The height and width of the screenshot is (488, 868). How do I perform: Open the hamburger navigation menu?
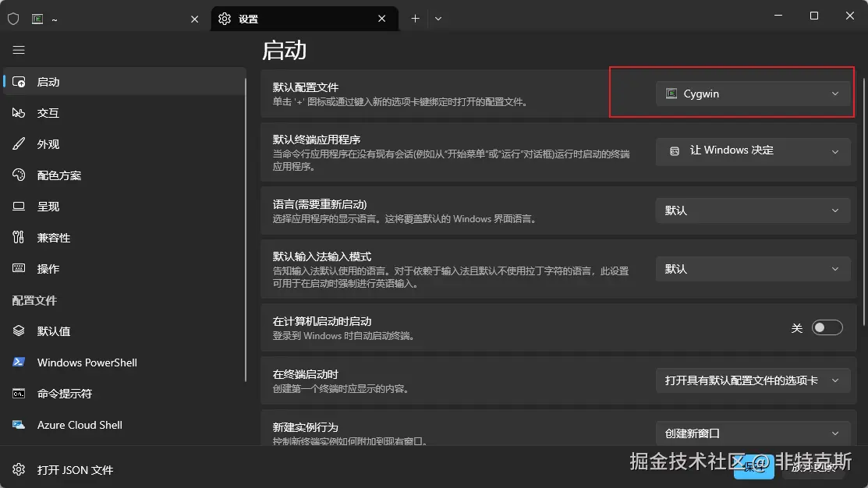19,51
